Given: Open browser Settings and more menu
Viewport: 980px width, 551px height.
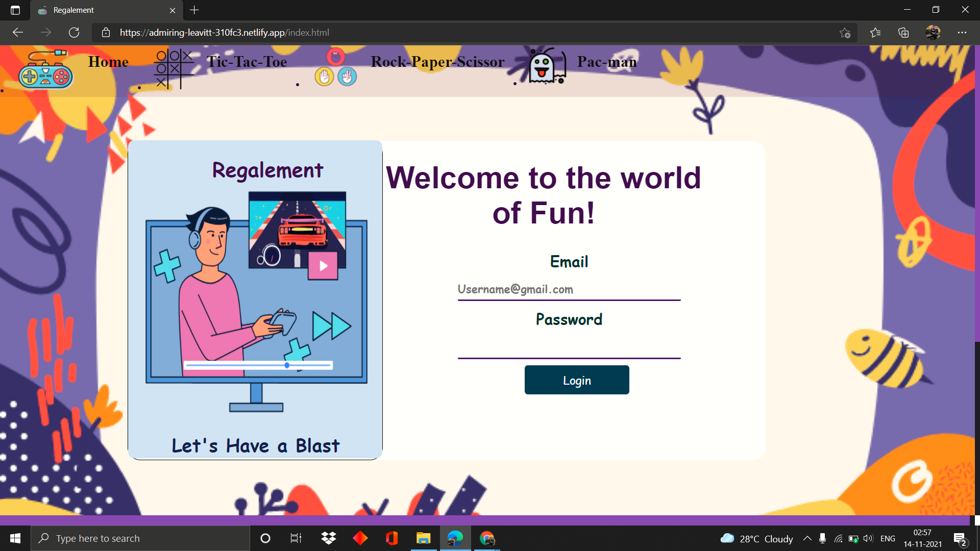Looking at the screenshot, I should [x=962, y=33].
